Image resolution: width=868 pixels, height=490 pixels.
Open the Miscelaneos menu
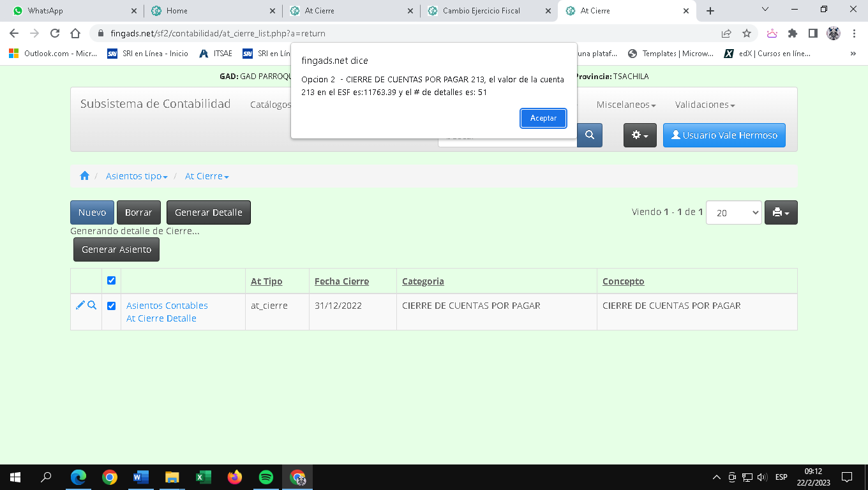[x=625, y=105]
